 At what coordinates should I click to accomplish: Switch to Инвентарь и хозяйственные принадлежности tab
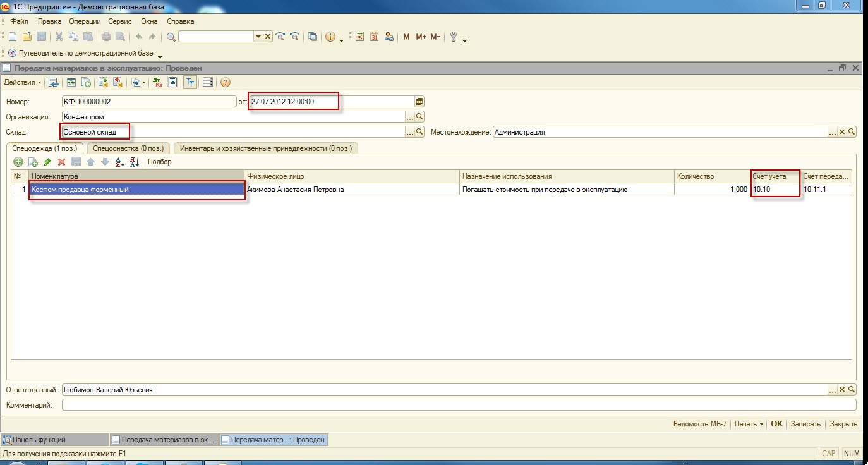[267, 148]
